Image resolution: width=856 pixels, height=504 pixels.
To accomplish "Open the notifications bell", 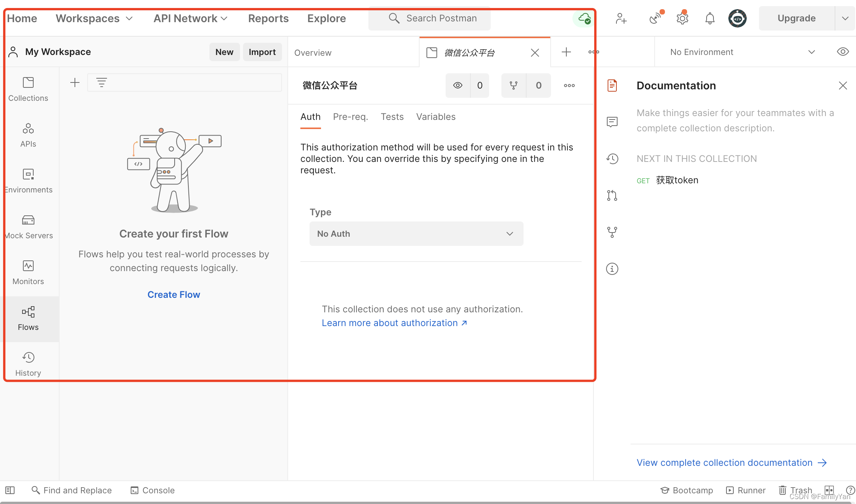I will click(710, 18).
